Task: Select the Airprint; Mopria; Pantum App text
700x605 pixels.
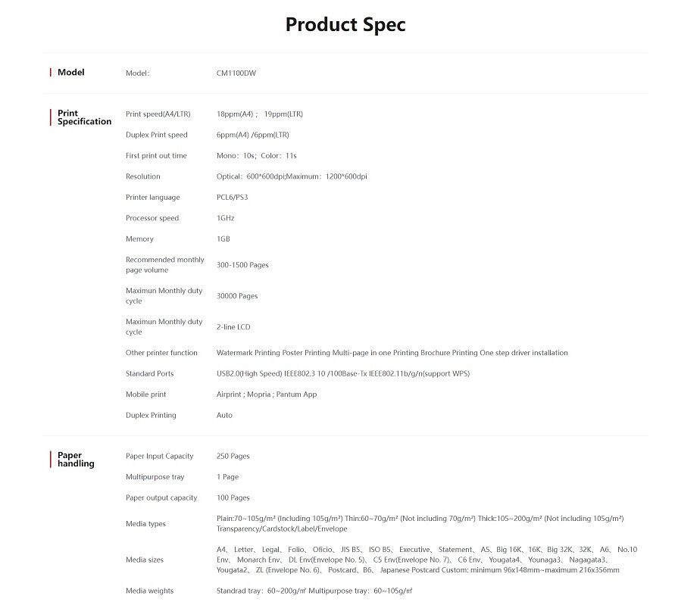Action: pyautogui.click(x=267, y=394)
